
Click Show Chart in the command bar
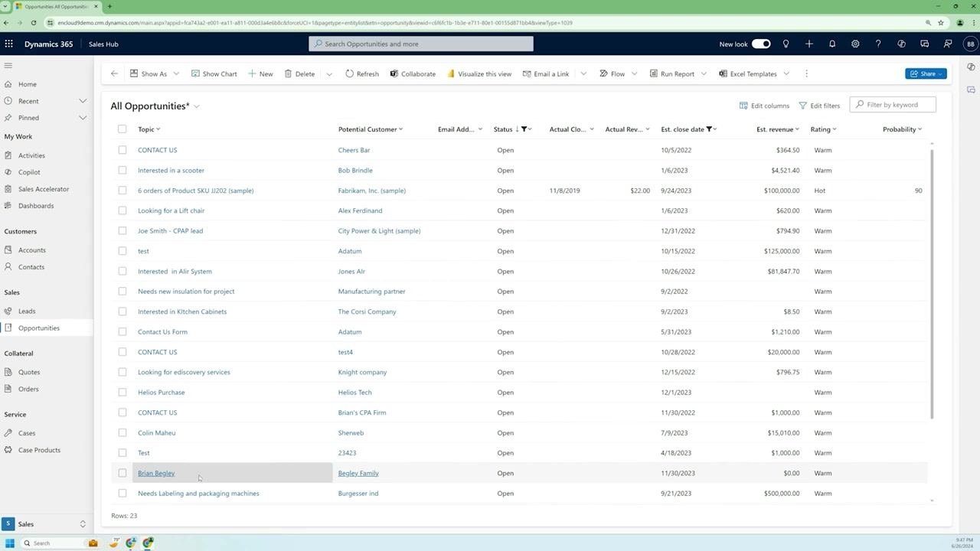click(x=214, y=73)
